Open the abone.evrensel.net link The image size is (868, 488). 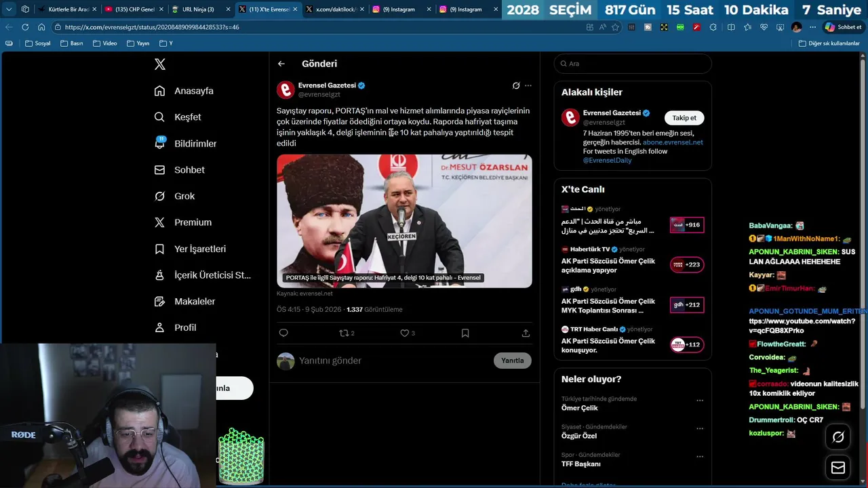(x=673, y=142)
